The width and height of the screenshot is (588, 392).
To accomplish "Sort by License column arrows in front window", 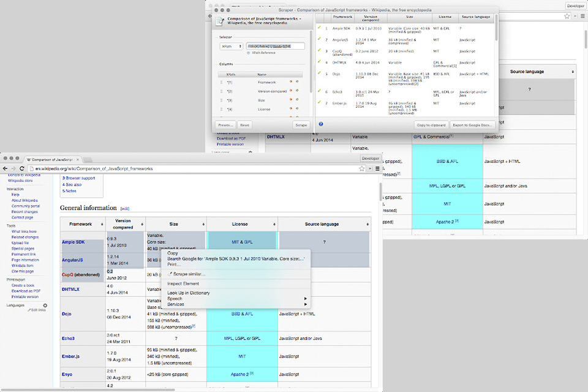I will click(274, 224).
